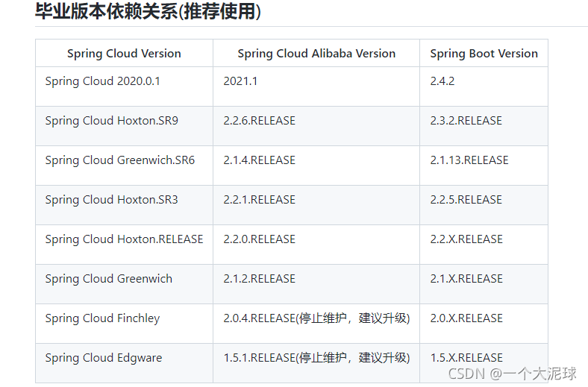The width and height of the screenshot is (588, 387).
Task: Select the 2.2.X.RELEASE cell
Action: tap(484, 245)
